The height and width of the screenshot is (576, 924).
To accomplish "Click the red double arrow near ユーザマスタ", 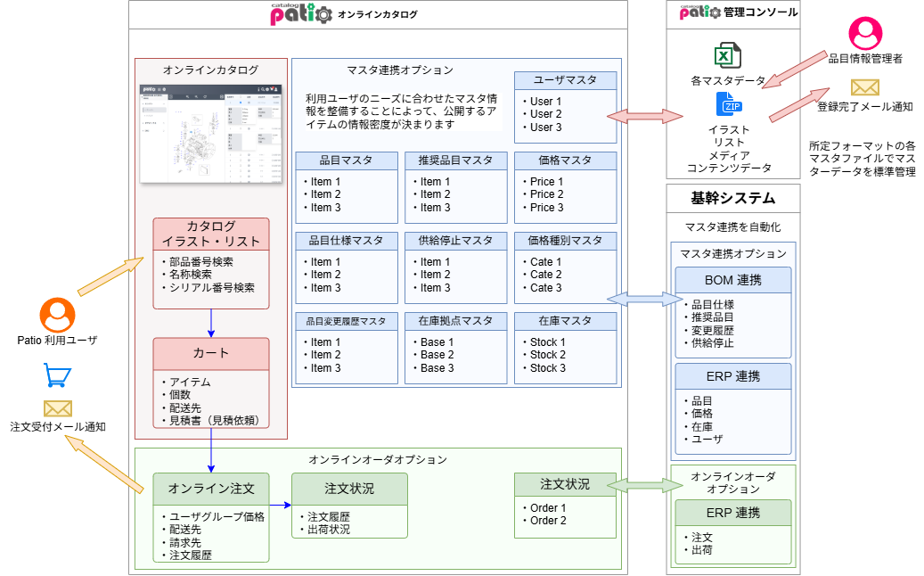I will [x=645, y=116].
